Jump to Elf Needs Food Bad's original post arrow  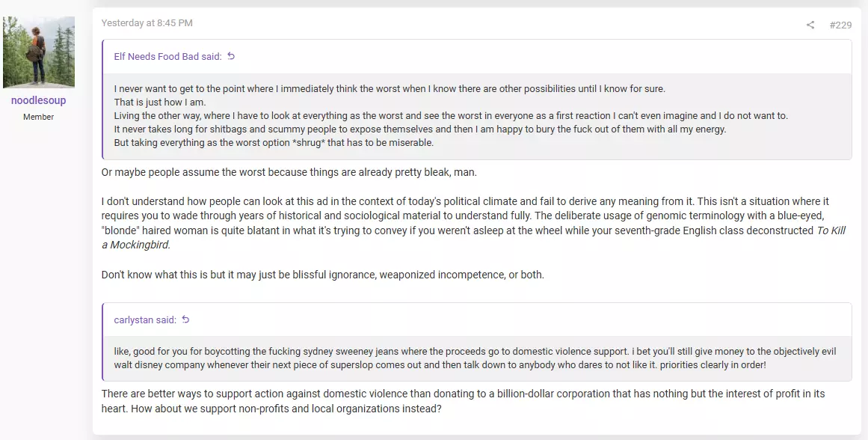pyautogui.click(x=232, y=56)
